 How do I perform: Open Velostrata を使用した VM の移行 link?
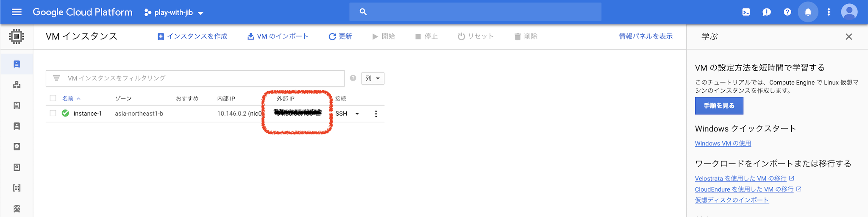[741, 178]
